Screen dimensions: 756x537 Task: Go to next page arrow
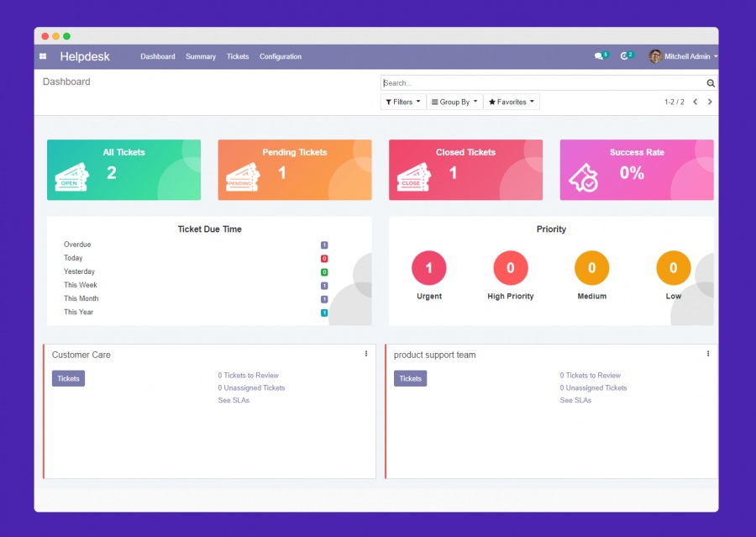point(710,102)
